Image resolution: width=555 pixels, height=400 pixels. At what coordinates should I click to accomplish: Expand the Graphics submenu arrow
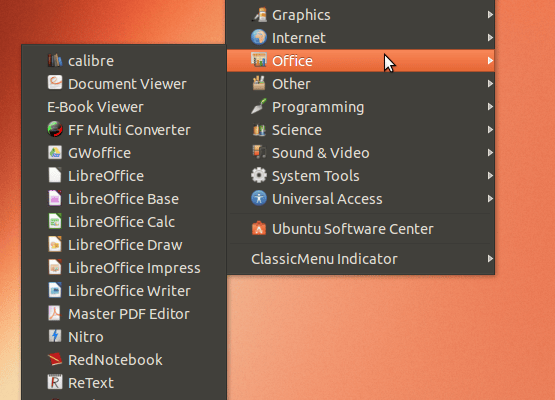[x=490, y=15]
